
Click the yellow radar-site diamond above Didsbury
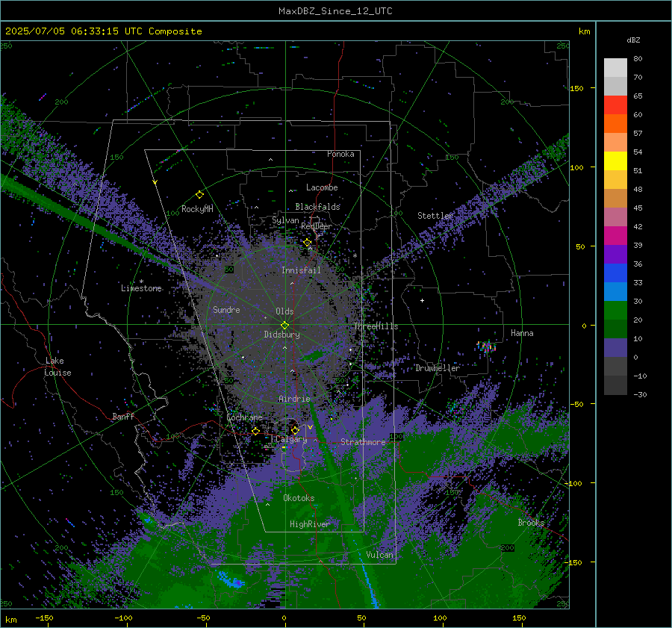(x=284, y=325)
